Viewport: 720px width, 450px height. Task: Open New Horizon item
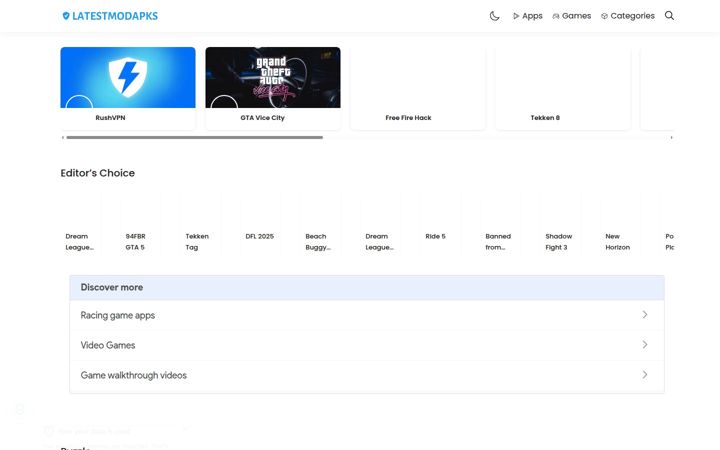[x=621, y=224]
